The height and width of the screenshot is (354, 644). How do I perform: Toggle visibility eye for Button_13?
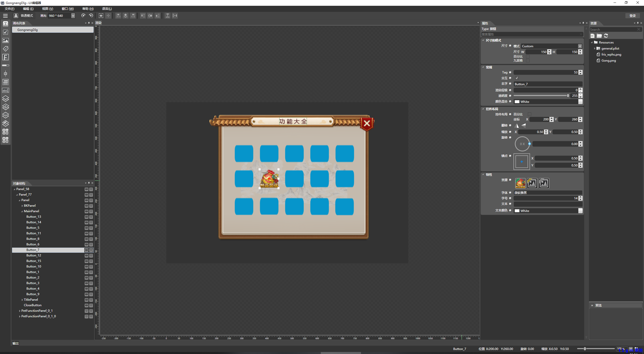pos(86,217)
